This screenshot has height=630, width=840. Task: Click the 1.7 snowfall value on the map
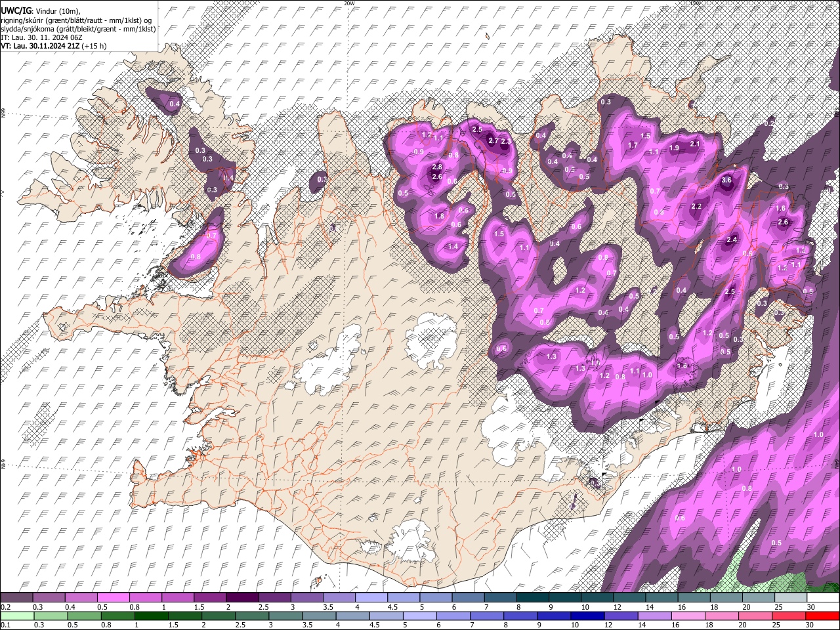[x=633, y=145]
